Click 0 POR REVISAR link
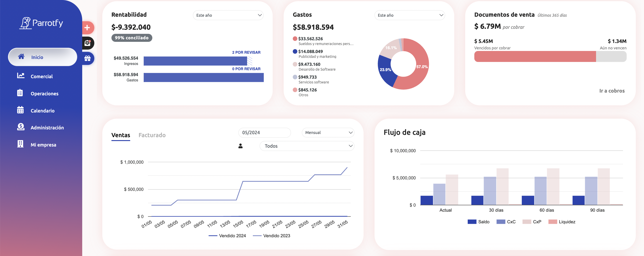 tap(246, 69)
